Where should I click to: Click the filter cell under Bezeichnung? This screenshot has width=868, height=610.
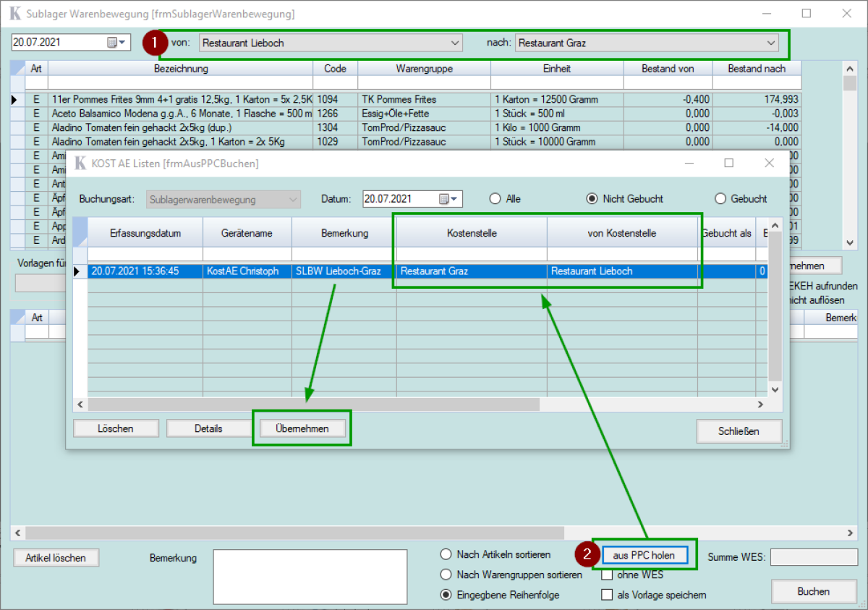(x=180, y=82)
